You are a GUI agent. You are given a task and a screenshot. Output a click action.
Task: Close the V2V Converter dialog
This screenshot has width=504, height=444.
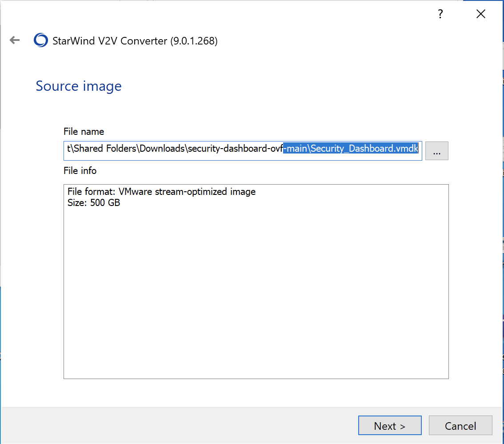coord(481,14)
